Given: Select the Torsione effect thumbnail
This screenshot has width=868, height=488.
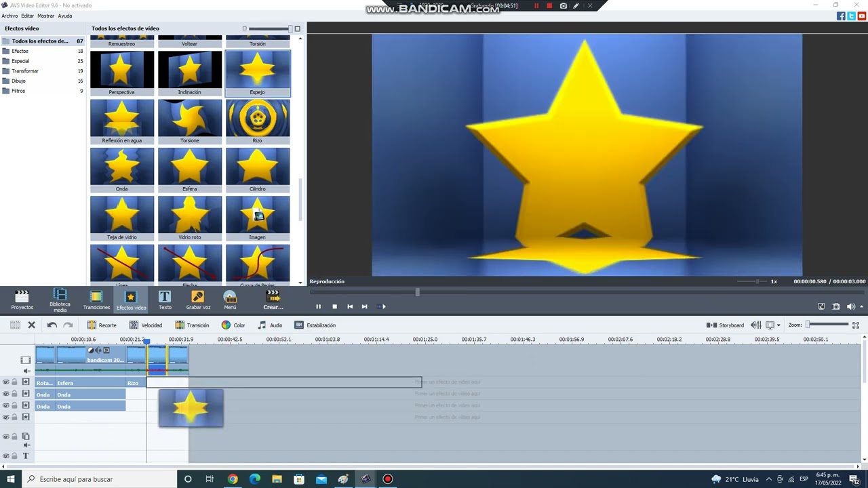Looking at the screenshot, I should point(190,121).
